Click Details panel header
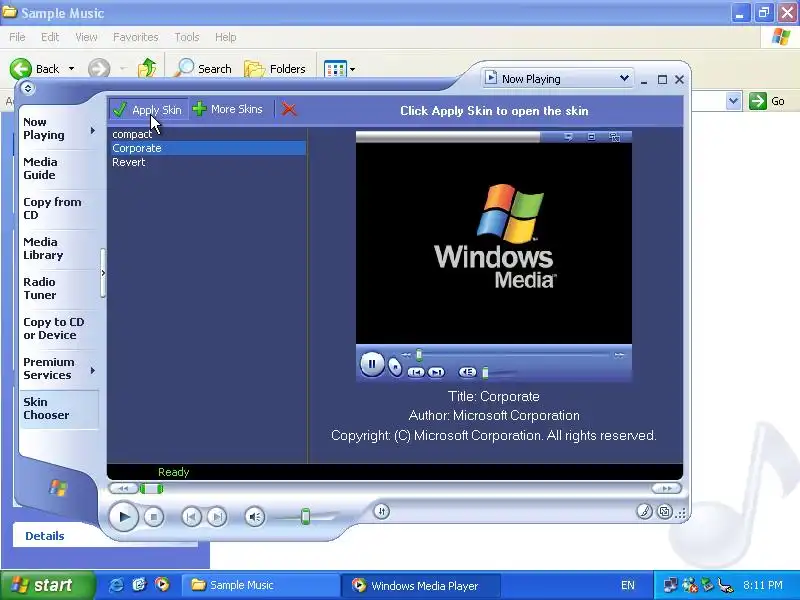 pyautogui.click(x=44, y=536)
